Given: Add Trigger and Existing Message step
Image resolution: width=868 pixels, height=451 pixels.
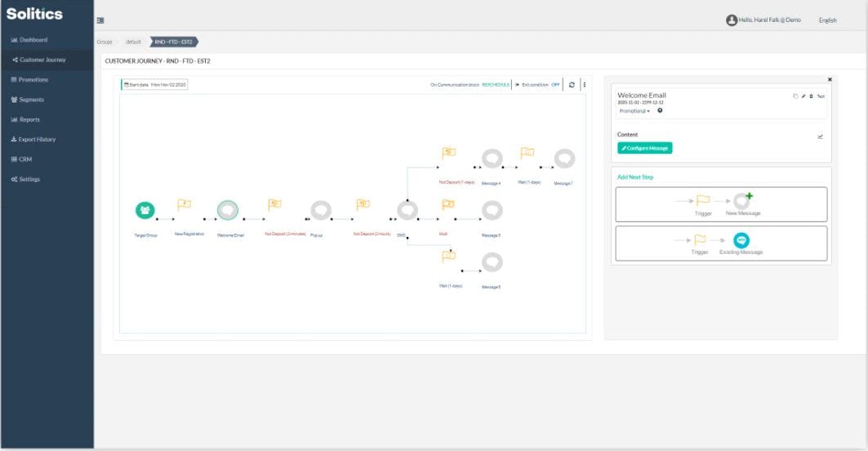Looking at the screenshot, I should pos(721,243).
